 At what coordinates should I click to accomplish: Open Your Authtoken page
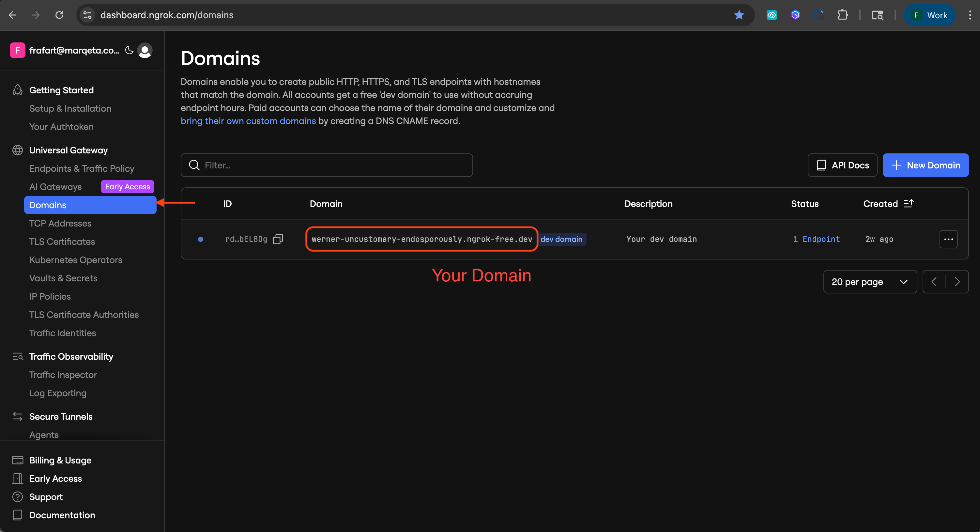pos(61,127)
